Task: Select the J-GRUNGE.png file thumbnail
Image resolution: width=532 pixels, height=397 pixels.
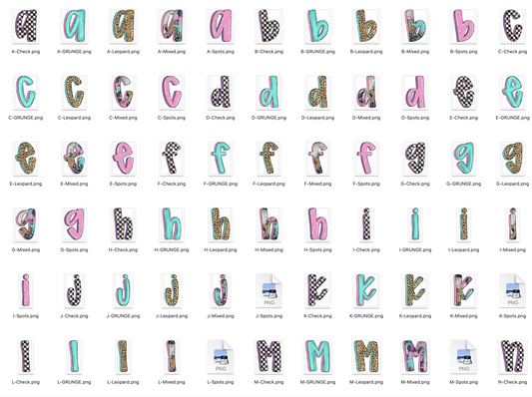Action: click(123, 290)
